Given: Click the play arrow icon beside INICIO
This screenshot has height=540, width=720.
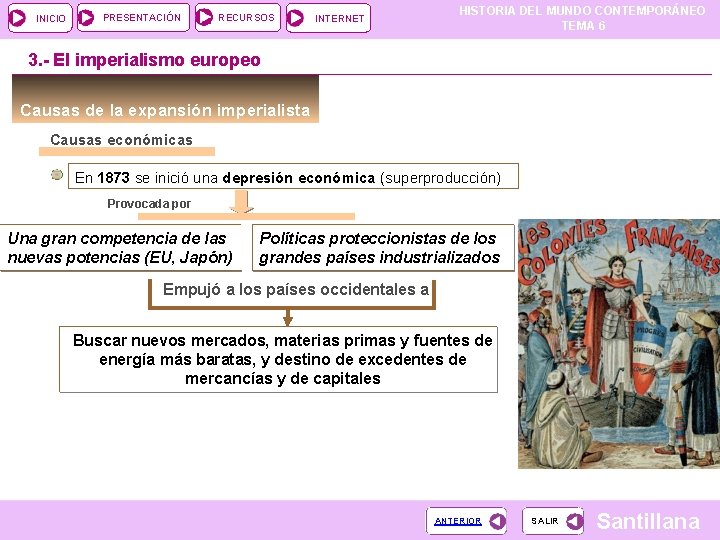Looking at the screenshot, I should 18,18.
